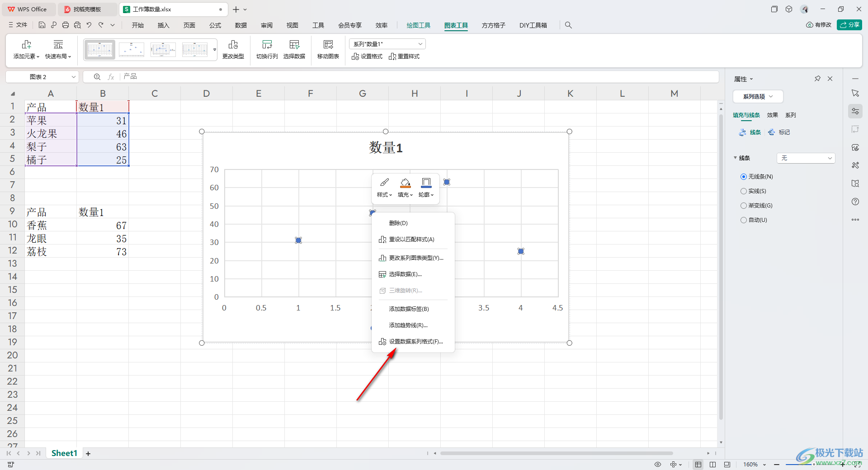Click Reset Style (重置样式) button
The width and height of the screenshot is (868, 470).
(x=404, y=56)
